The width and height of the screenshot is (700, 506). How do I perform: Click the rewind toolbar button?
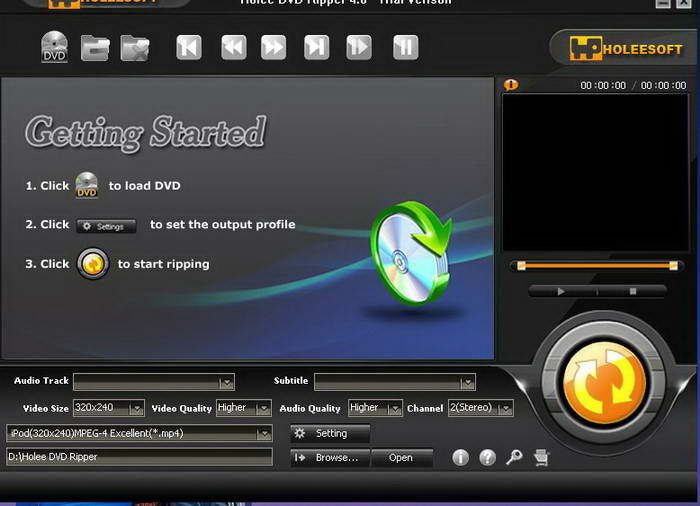coord(233,47)
